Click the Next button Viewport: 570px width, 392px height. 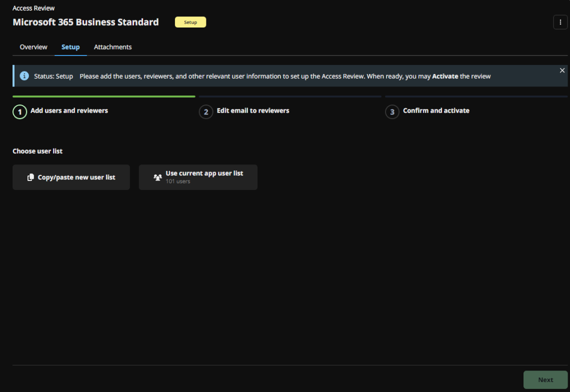545,379
